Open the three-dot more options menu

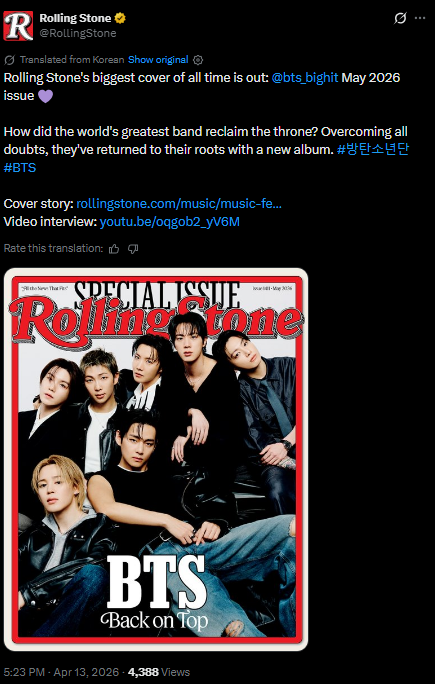(x=420, y=18)
